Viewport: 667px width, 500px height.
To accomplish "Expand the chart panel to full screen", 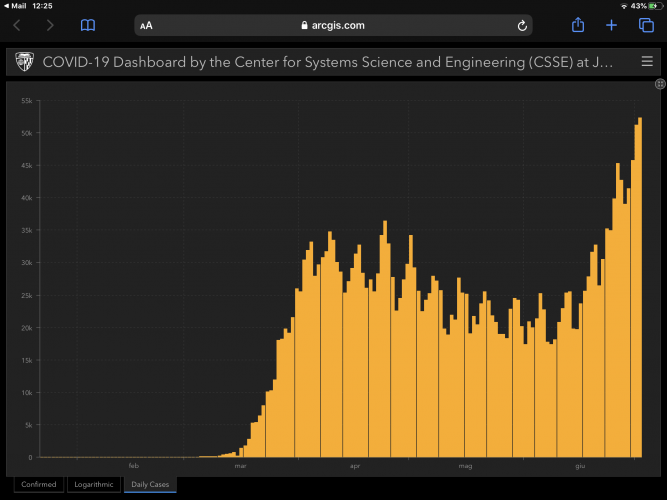I will [660, 86].
